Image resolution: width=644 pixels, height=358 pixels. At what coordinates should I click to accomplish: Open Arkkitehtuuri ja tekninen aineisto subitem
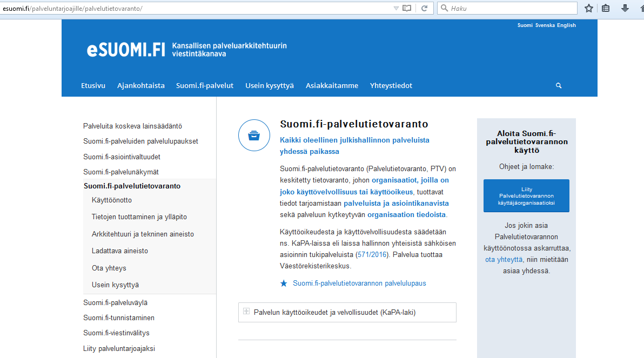click(143, 234)
